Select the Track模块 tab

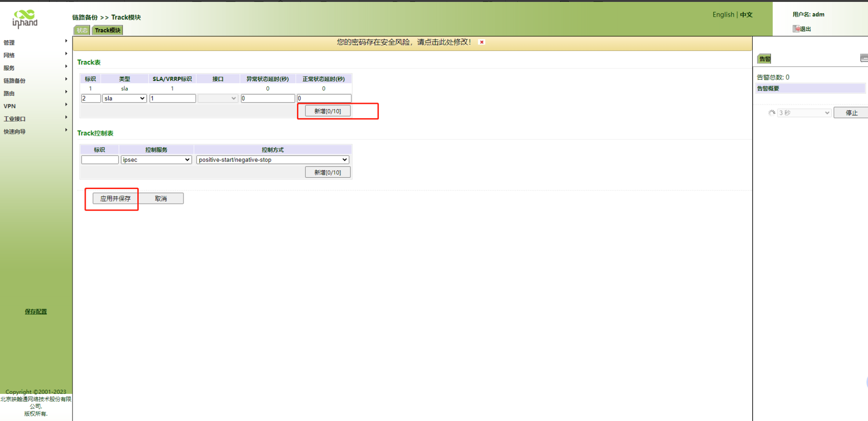pyautogui.click(x=108, y=30)
